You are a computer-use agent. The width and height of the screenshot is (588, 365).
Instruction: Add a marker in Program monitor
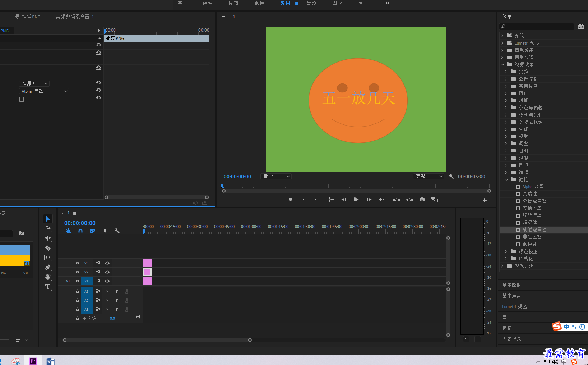tap(290, 200)
